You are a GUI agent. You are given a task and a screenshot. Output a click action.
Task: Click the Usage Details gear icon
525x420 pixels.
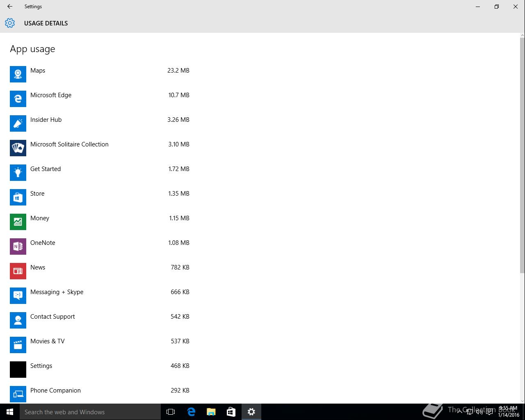coord(10,23)
